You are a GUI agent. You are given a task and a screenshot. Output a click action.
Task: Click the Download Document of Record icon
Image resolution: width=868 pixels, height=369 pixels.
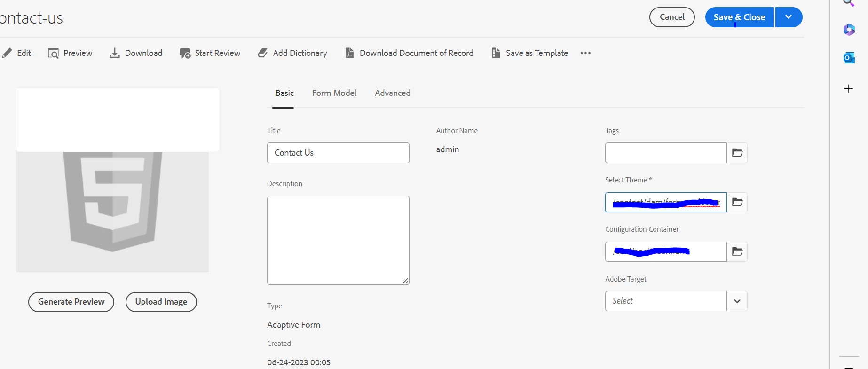click(x=349, y=53)
